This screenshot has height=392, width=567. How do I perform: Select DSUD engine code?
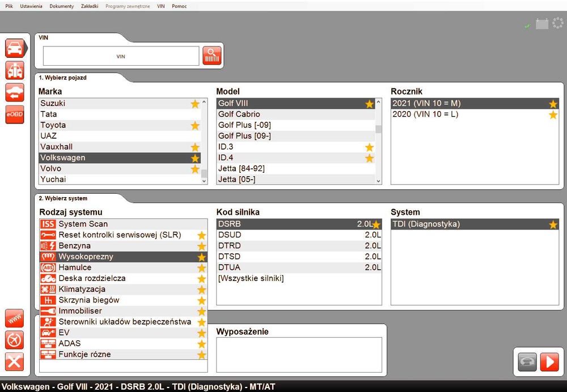(299, 235)
